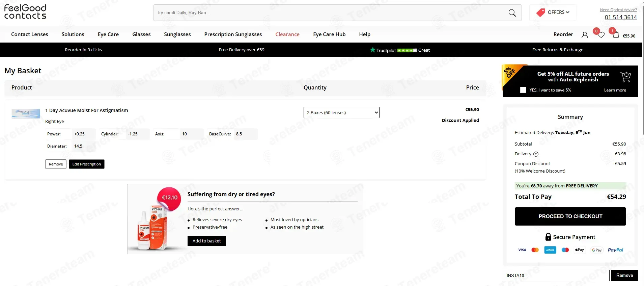Click the 'Reorder in 3 clicks' banner text
This screenshot has width=644, height=286.
point(83,50)
